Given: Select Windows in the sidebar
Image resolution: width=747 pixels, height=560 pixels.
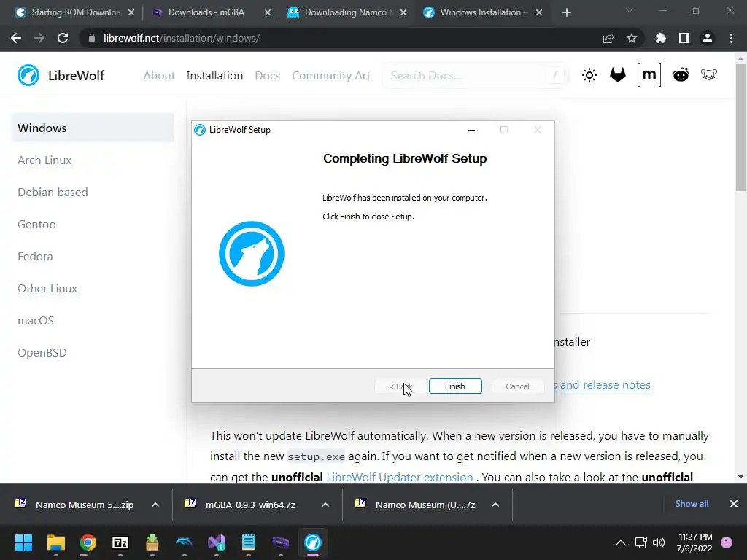Looking at the screenshot, I should click(93, 128).
